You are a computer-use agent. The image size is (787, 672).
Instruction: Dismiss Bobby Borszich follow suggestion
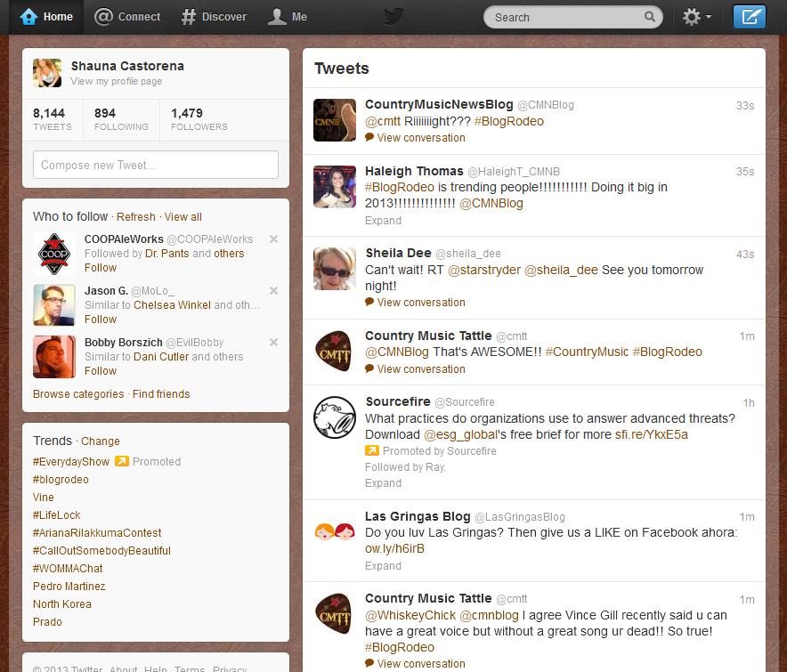click(x=273, y=343)
